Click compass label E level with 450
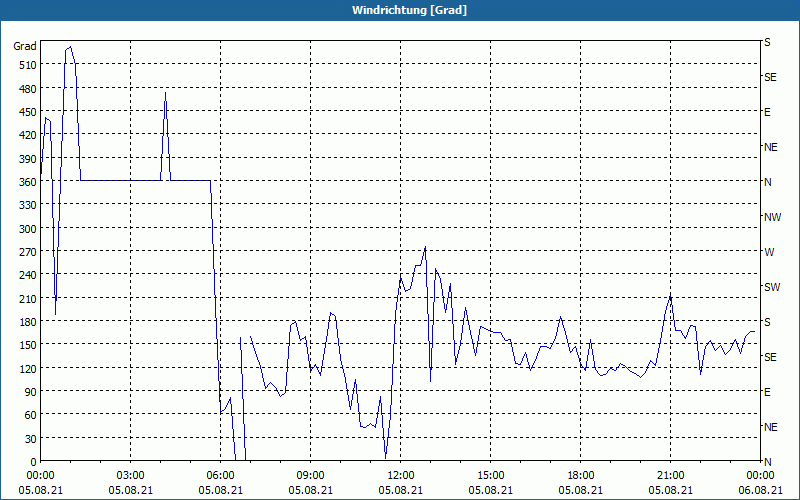The height and width of the screenshot is (500, 800). pos(767,112)
